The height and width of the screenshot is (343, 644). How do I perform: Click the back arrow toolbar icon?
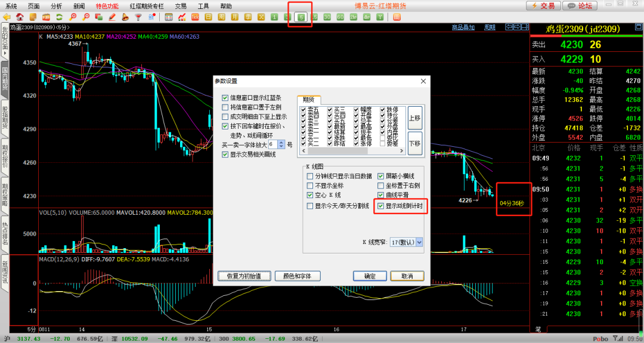[7, 17]
